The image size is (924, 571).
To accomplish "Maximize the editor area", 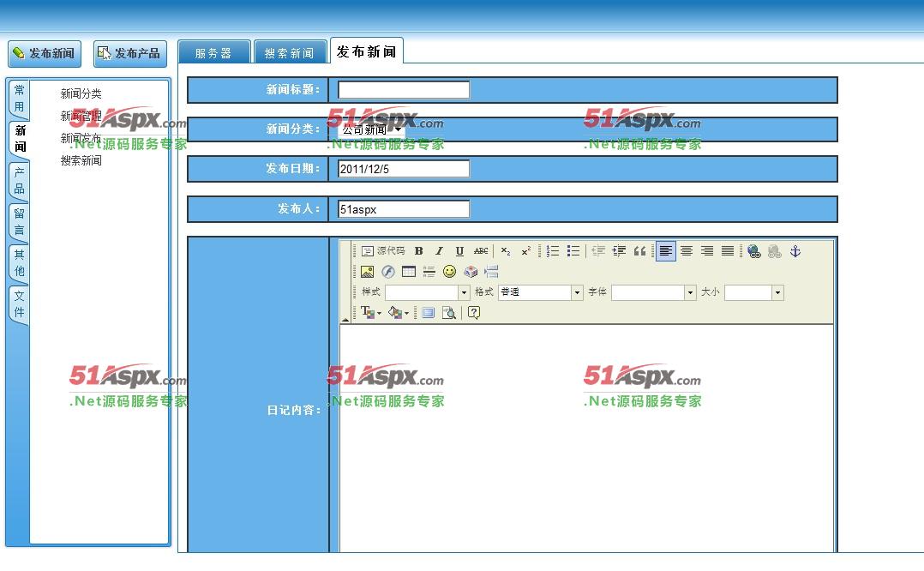I will 429,312.
